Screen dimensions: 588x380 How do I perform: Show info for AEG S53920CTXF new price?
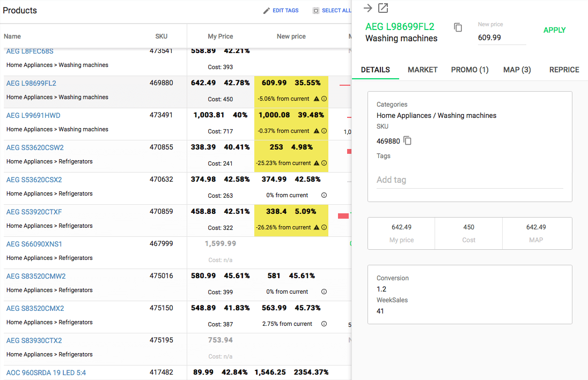(x=324, y=227)
